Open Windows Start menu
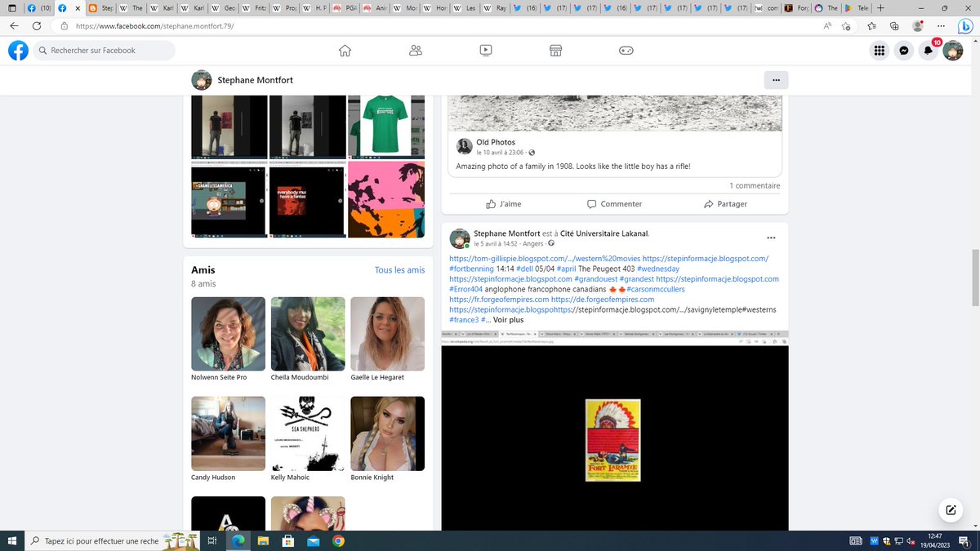 (x=11, y=540)
